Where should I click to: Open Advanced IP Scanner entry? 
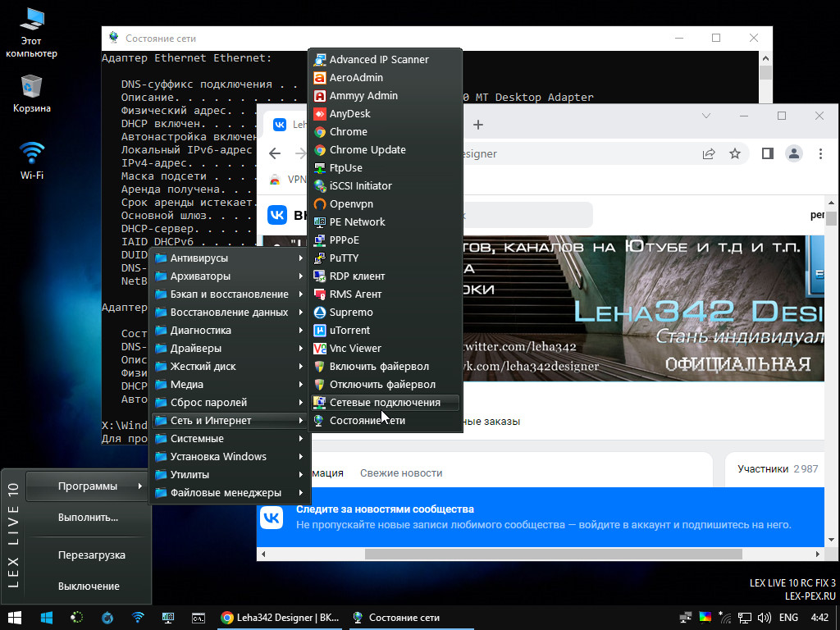point(378,60)
